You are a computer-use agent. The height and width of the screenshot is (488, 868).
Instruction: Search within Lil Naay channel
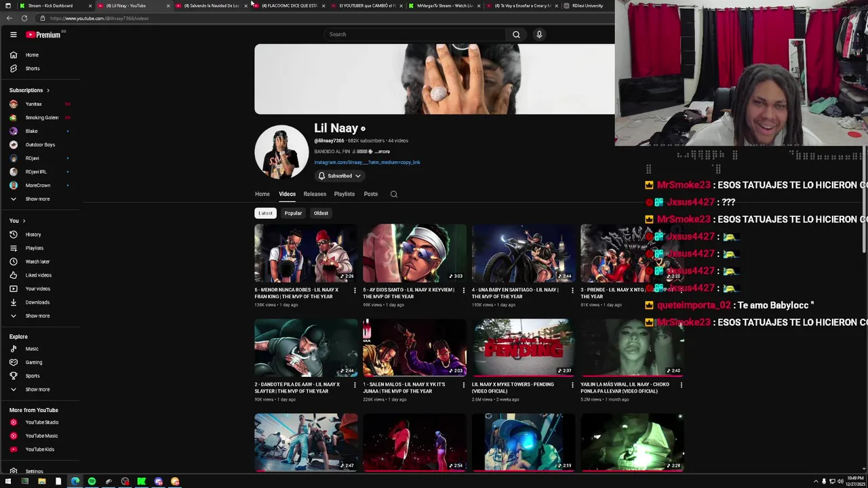[x=393, y=194]
